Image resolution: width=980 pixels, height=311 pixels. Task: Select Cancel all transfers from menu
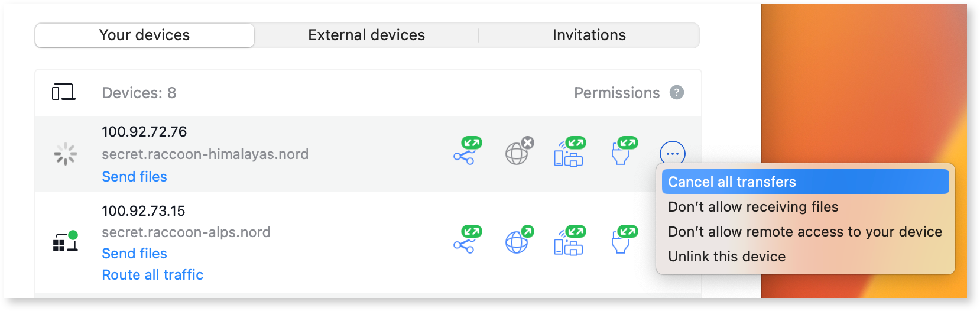(x=732, y=182)
